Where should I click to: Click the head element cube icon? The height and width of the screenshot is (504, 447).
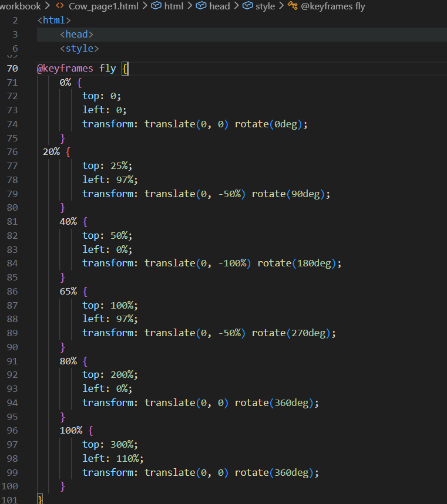coord(201,5)
